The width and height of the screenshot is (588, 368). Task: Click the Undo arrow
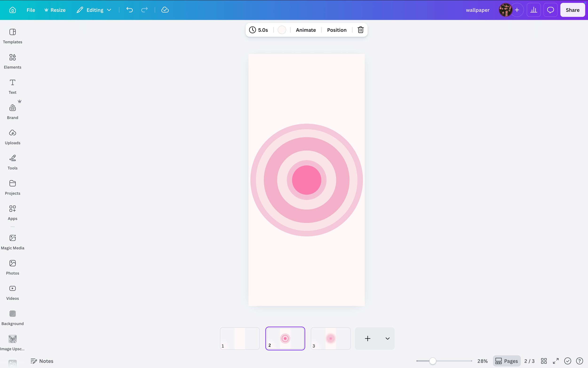(x=130, y=10)
